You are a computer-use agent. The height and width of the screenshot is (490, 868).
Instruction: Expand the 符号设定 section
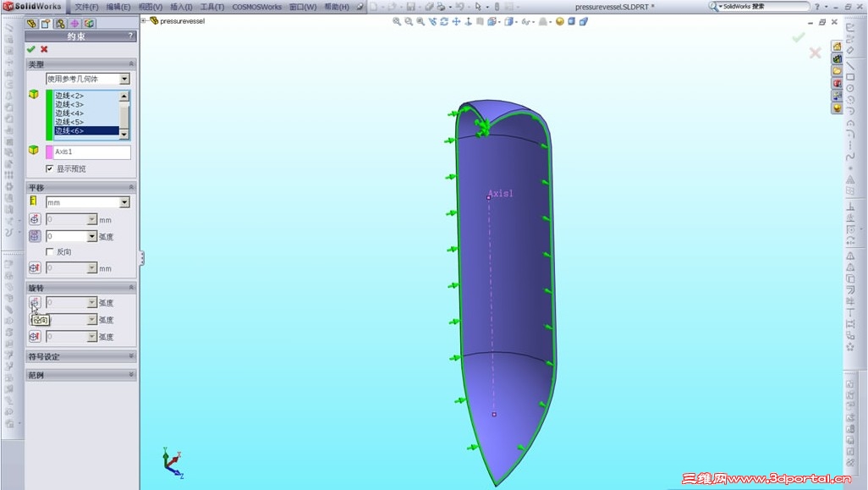(x=131, y=356)
